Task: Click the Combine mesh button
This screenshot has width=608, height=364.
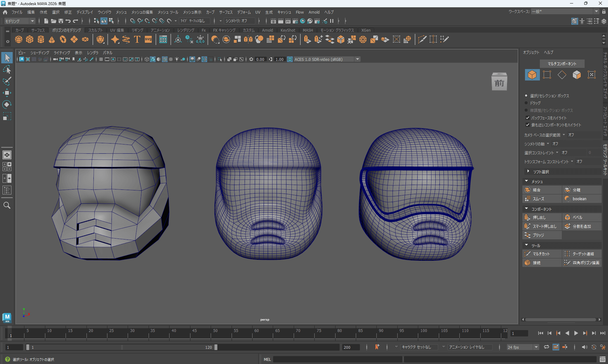Action: coord(542,190)
